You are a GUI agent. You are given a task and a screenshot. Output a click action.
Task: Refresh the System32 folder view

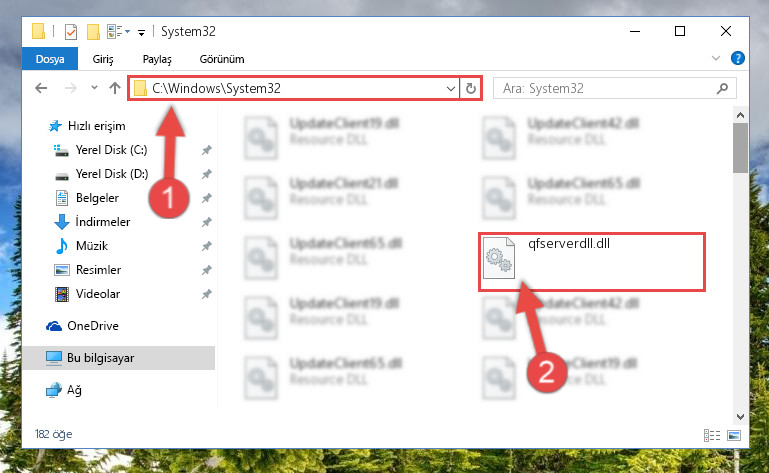click(x=471, y=88)
